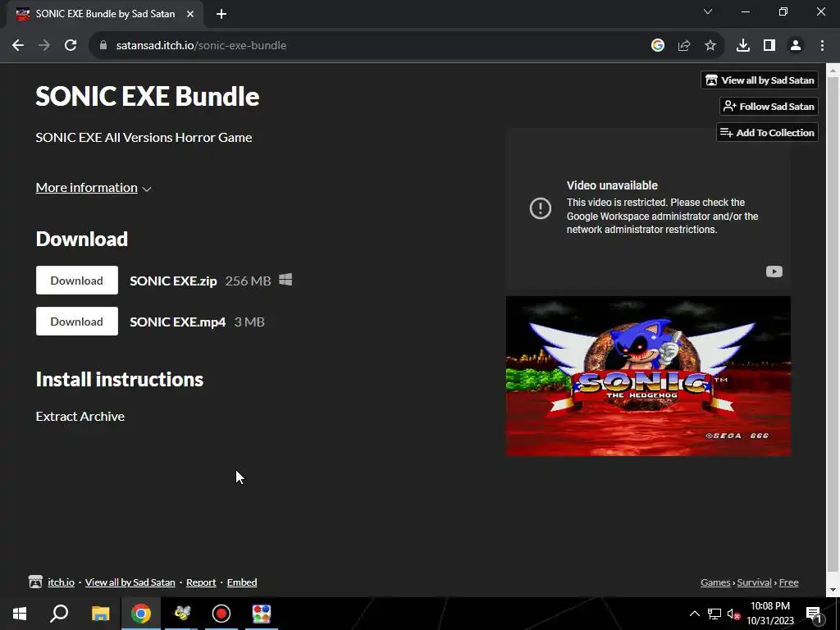Click the browser forward arrow
The height and width of the screenshot is (630, 840).
[44, 46]
